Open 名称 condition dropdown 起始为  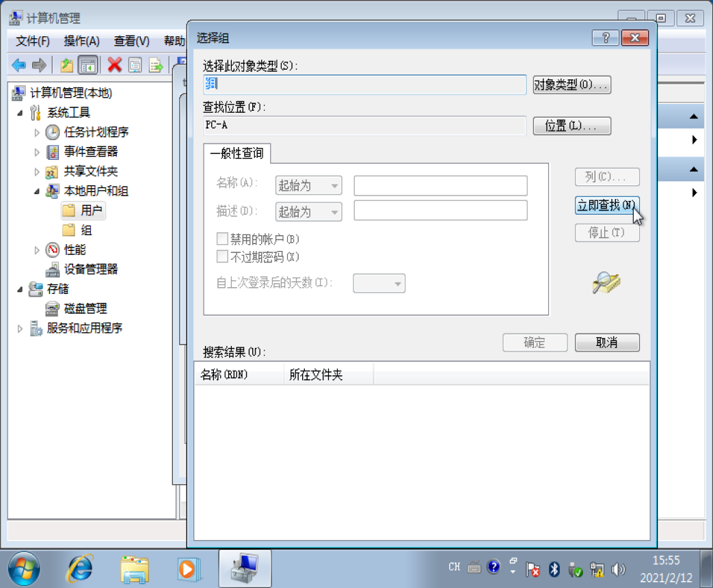click(x=308, y=185)
